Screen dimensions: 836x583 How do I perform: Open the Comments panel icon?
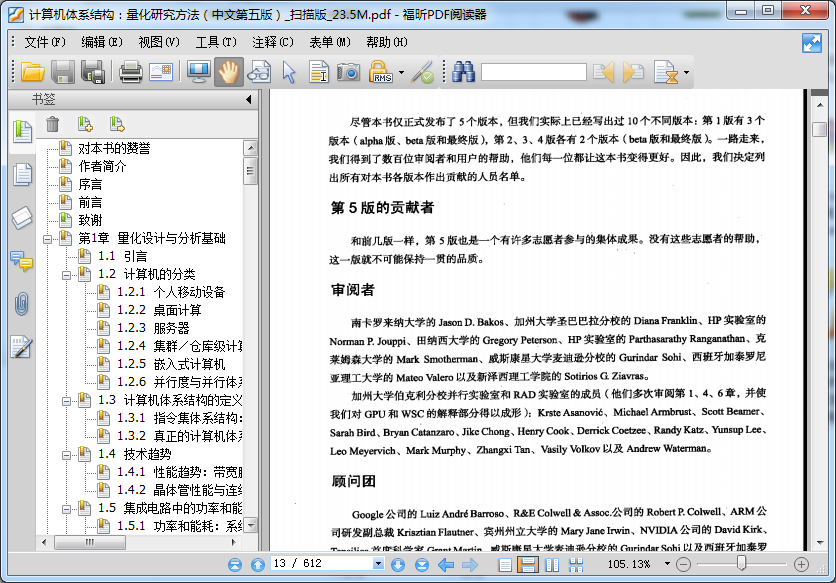click(22, 261)
